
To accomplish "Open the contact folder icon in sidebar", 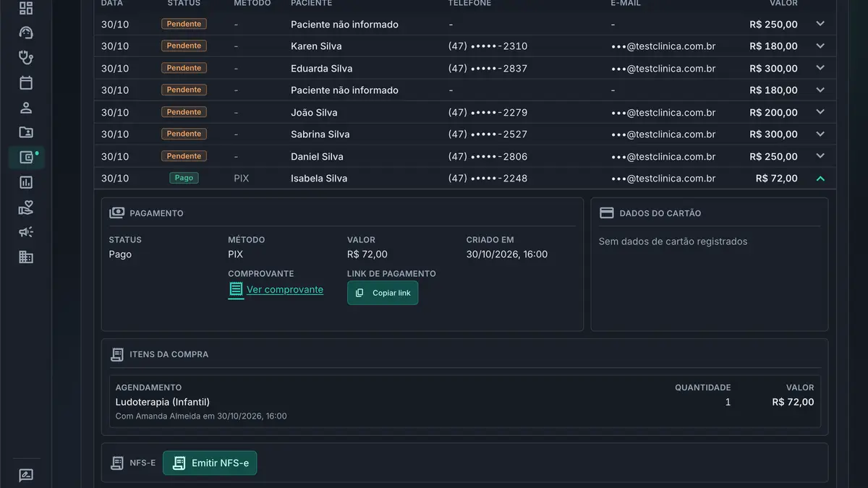I will point(26,132).
